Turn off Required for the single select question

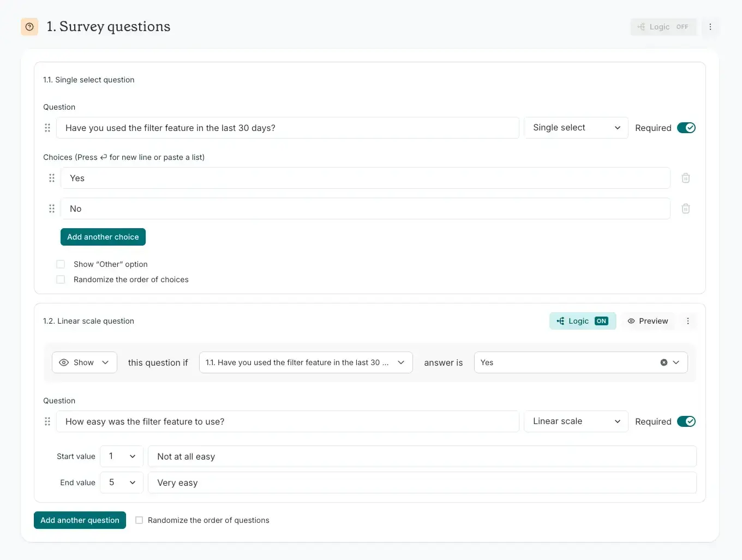pyautogui.click(x=686, y=128)
